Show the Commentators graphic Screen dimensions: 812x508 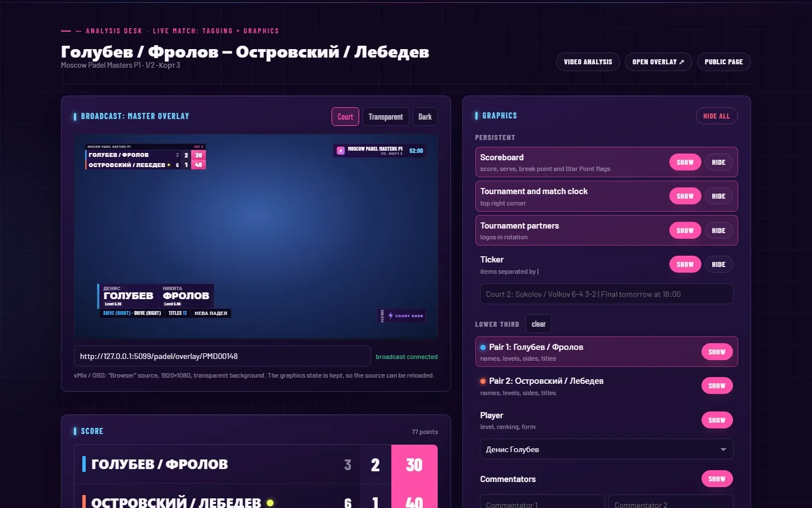coord(717,479)
